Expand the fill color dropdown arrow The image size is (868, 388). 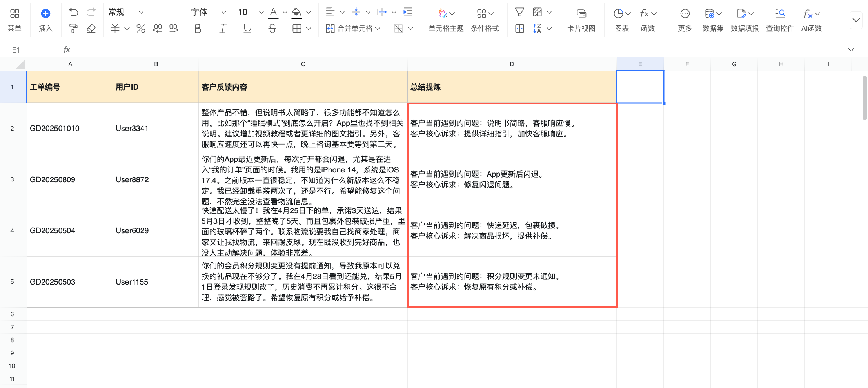pyautogui.click(x=309, y=12)
